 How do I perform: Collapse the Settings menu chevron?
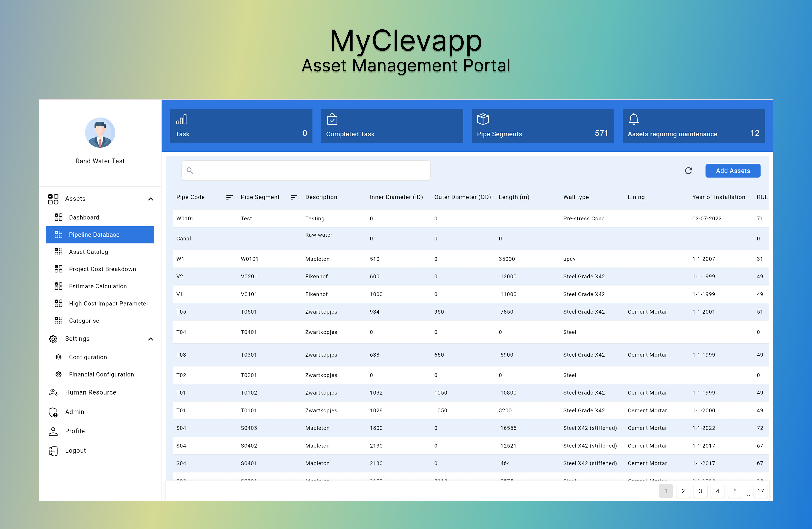(x=150, y=339)
